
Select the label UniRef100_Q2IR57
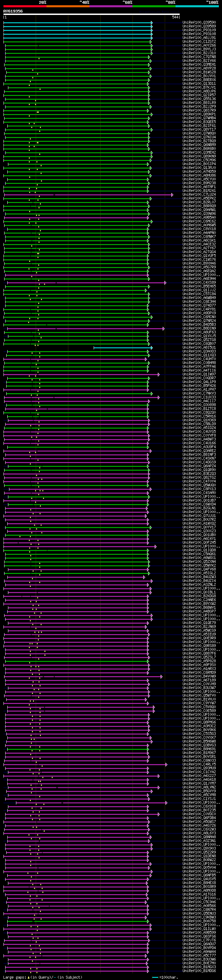tap(199, 95)
